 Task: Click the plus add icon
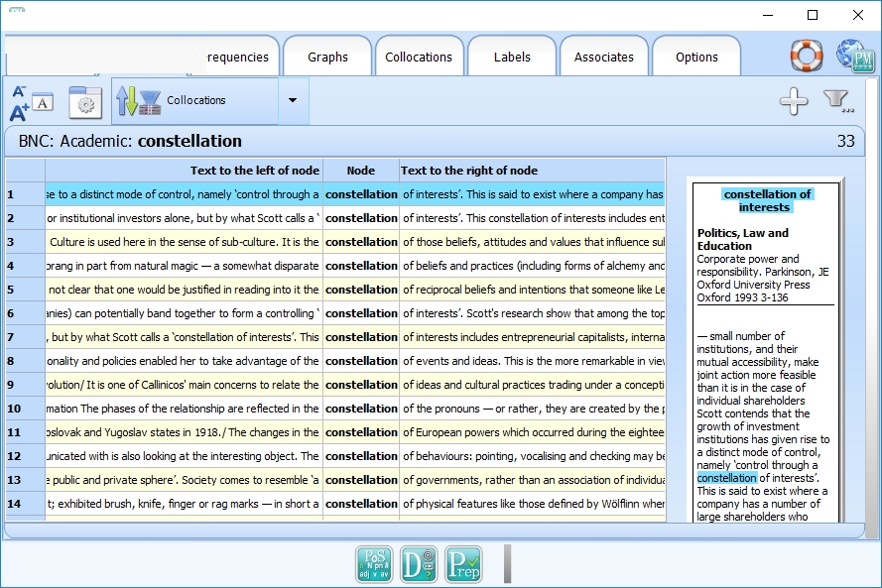793,100
